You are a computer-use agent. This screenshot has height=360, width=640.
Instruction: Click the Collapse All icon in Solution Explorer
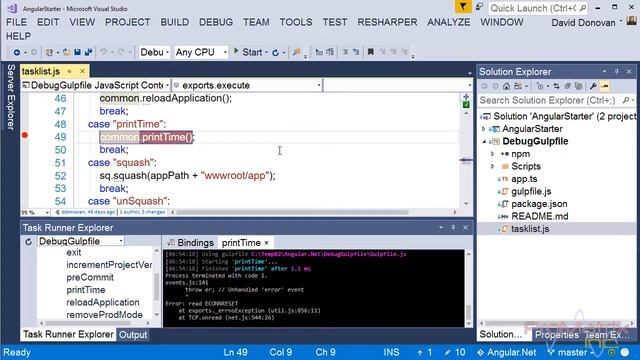point(568,86)
